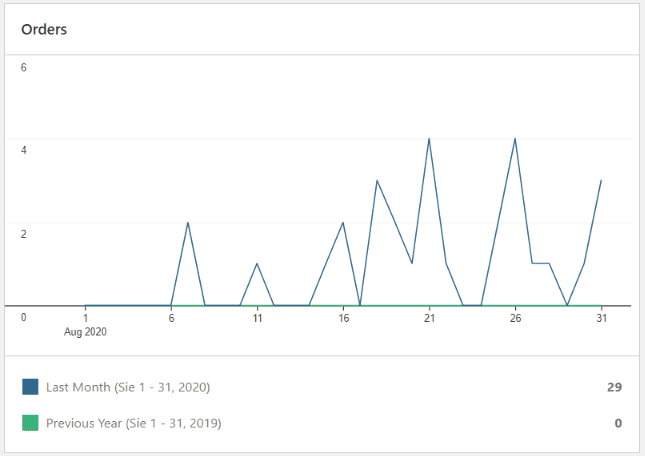
Task: Click the Aug 2020 x-axis label
Action: coord(86,331)
